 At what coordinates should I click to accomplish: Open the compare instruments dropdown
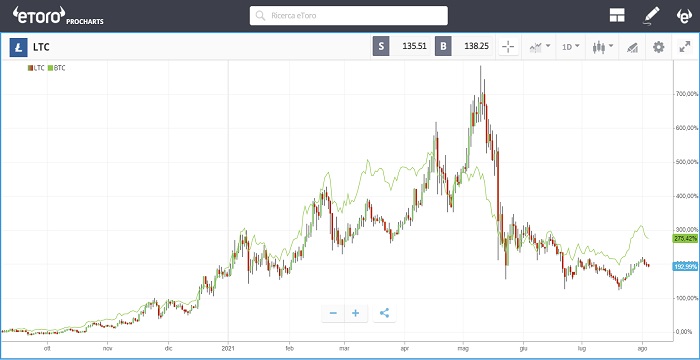(540, 46)
